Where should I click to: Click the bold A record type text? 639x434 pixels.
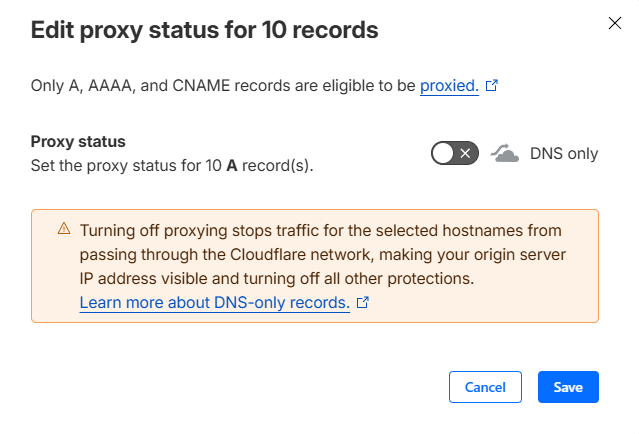tap(231, 166)
